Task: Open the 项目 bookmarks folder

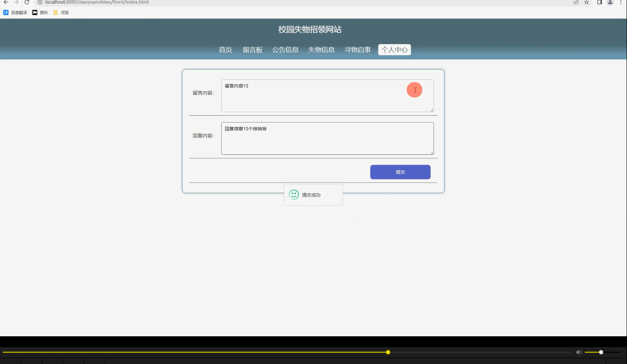Action: point(61,12)
